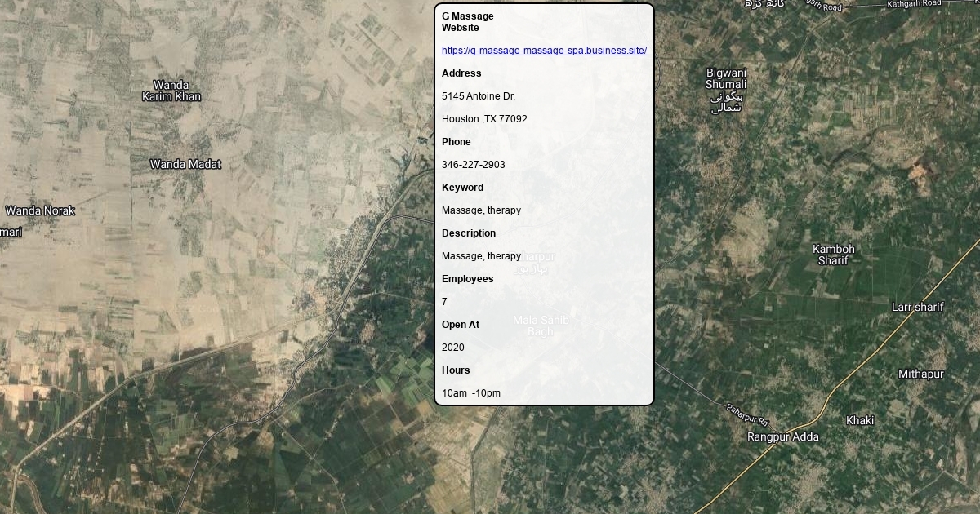This screenshot has height=514, width=980.
Task: Click the 'Hours' heading label
Action: pyautogui.click(x=456, y=370)
